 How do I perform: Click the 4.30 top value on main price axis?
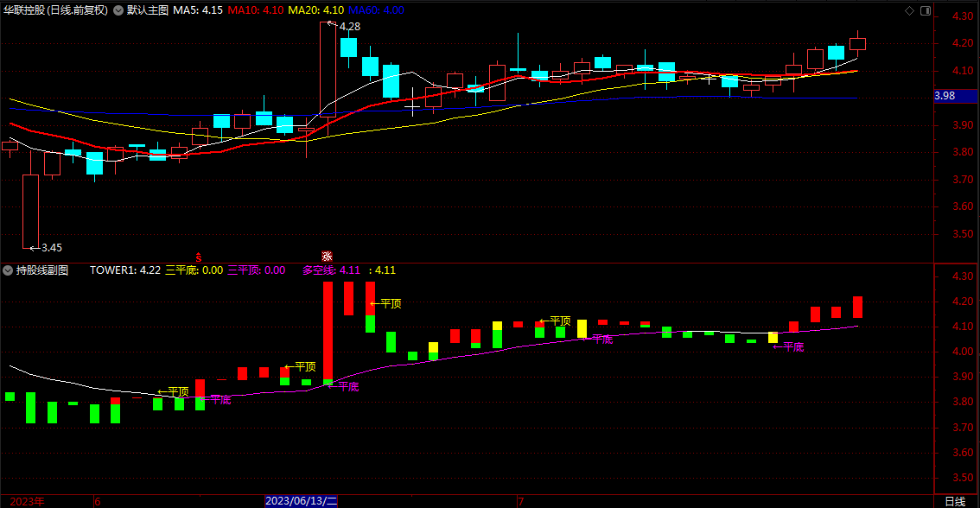pos(963,16)
